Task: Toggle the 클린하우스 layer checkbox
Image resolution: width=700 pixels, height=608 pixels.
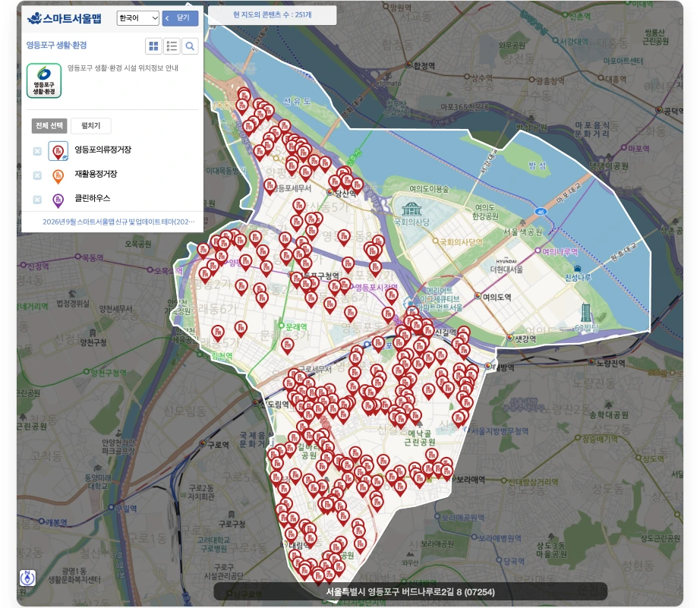Action: (37, 200)
